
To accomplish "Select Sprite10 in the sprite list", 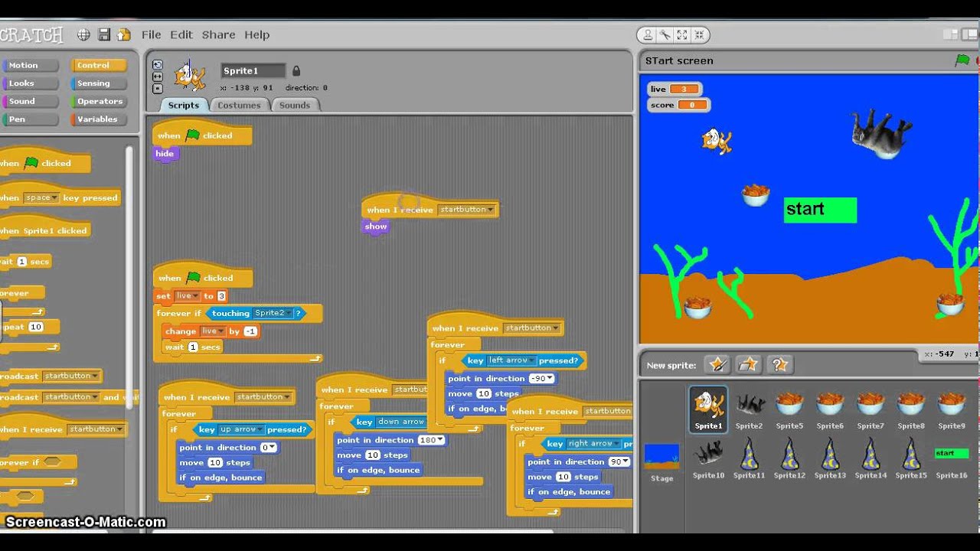I will click(708, 459).
